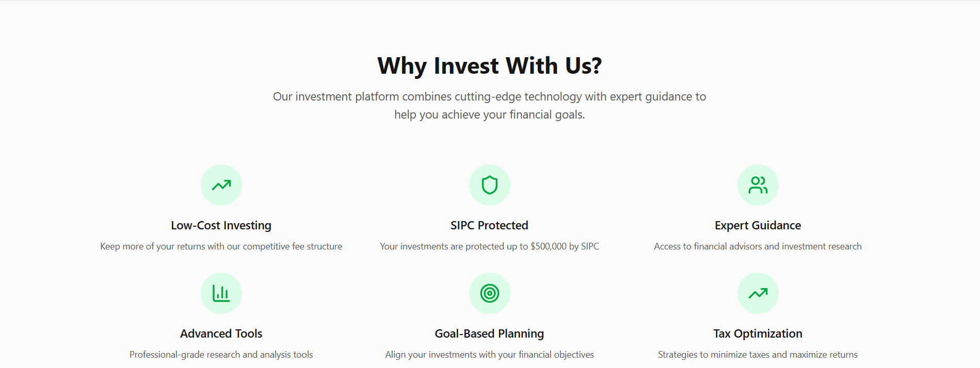Click the Tax Optimization title

click(x=758, y=333)
